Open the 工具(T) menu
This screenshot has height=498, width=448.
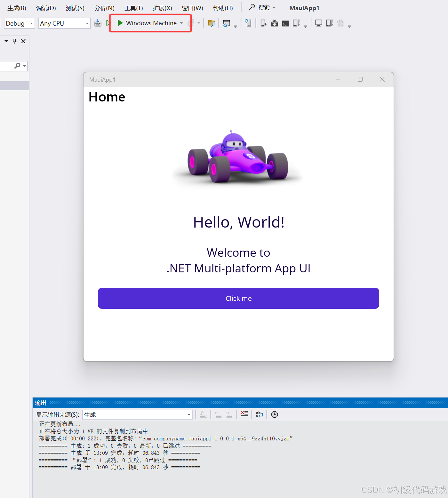(x=133, y=8)
